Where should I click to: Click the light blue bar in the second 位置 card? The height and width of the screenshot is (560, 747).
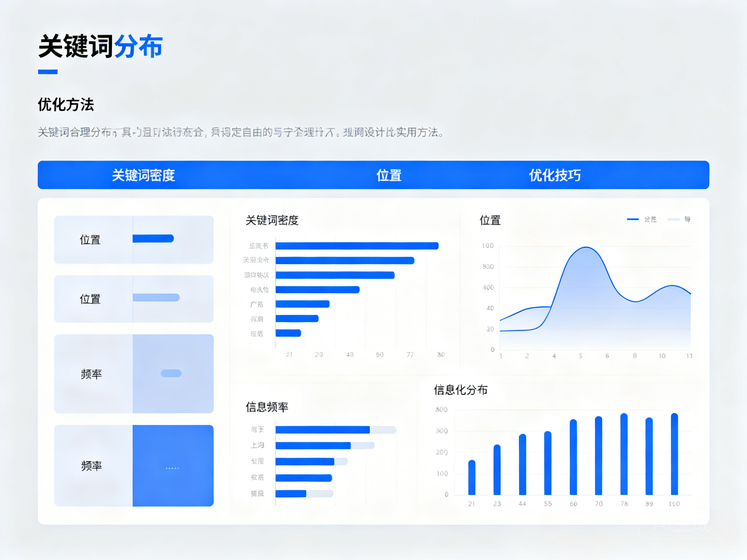[x=156, y=297]
